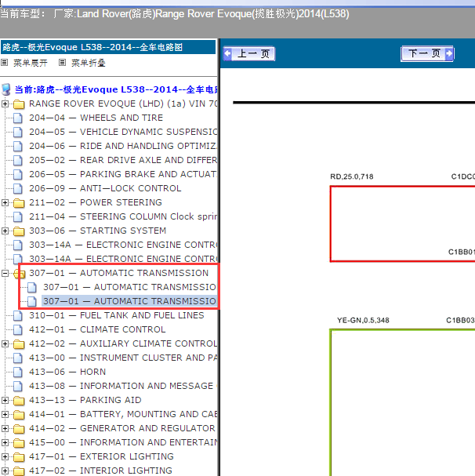Click folder icon of 303-06 STARTING SYSTEM

pos(19,231)
